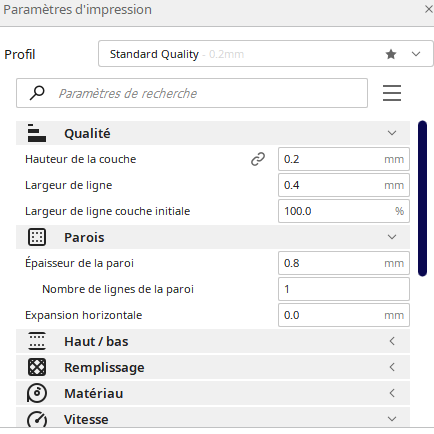This screenshot has height=434, width=434.
Task: Click the Remplissage header label
Action: click(x=104, y=368)
